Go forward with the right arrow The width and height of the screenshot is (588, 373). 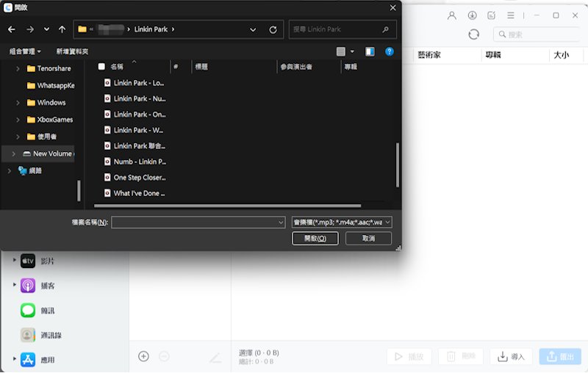(30, 29)
